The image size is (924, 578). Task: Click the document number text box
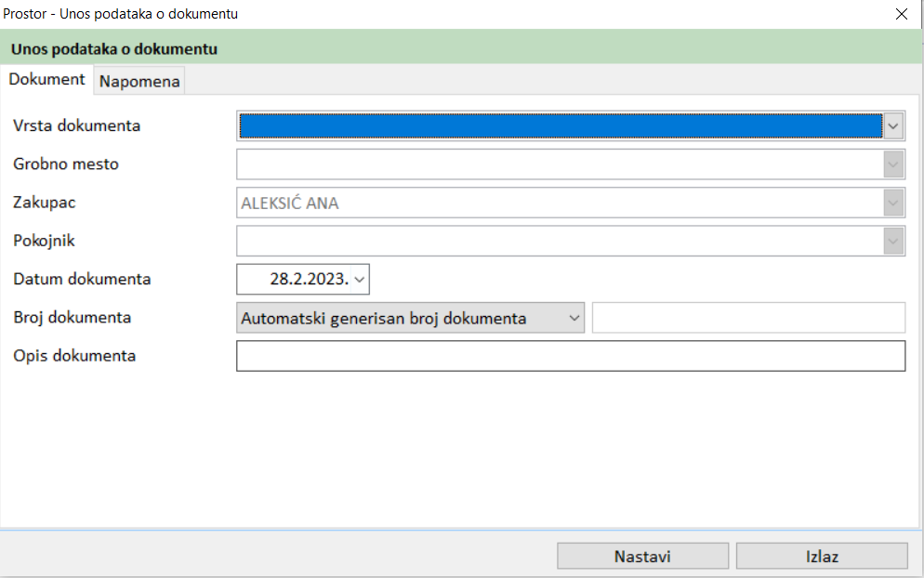point(748,318)
